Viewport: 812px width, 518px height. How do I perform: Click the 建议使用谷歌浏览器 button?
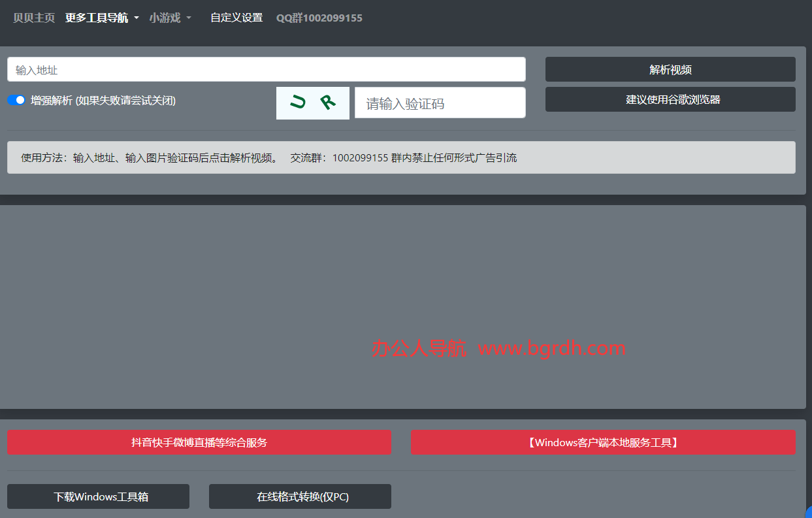670,99
